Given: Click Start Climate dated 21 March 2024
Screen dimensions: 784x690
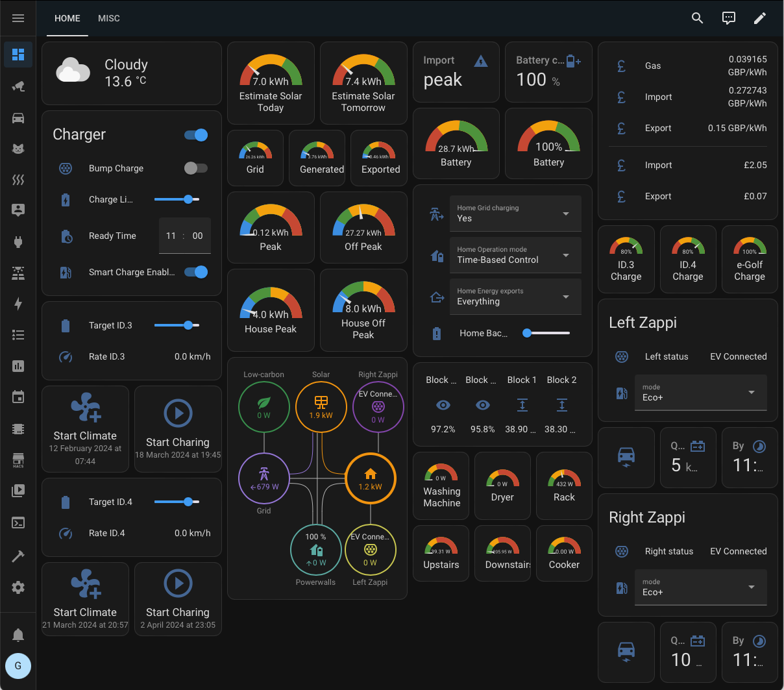Looking at the screenshot, I should coord(85,599).
